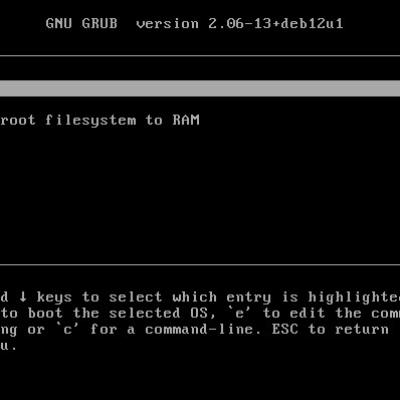The width and height of the screenshot is (400, 400).
Task: Click the top border line of menu box
Action: [200, 56]
